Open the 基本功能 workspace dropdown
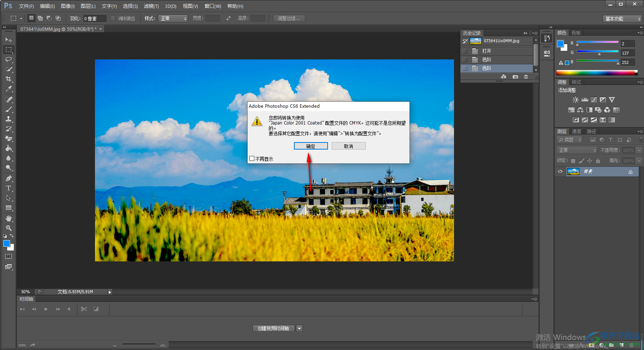The width and height of the screenshot is (644, 350). pos(622,19)
